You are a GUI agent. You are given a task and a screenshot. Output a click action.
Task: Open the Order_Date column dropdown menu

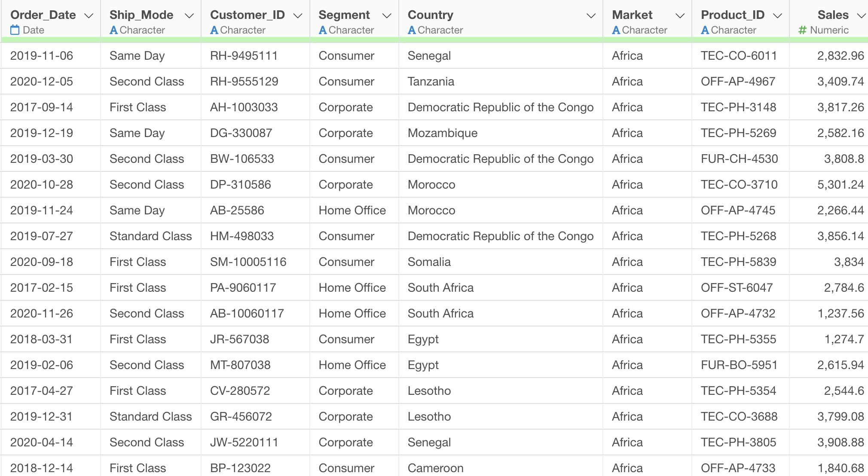tap(89, 16)
